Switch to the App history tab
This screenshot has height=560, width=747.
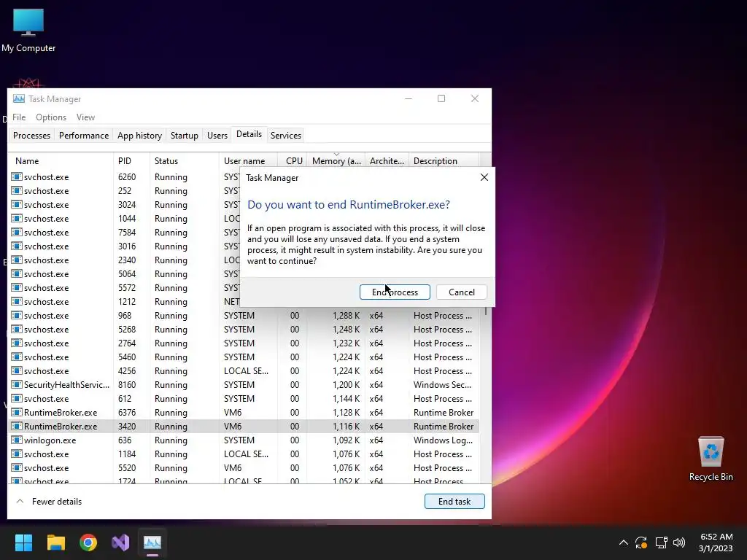pyautogui.click(x=139, y=135)
